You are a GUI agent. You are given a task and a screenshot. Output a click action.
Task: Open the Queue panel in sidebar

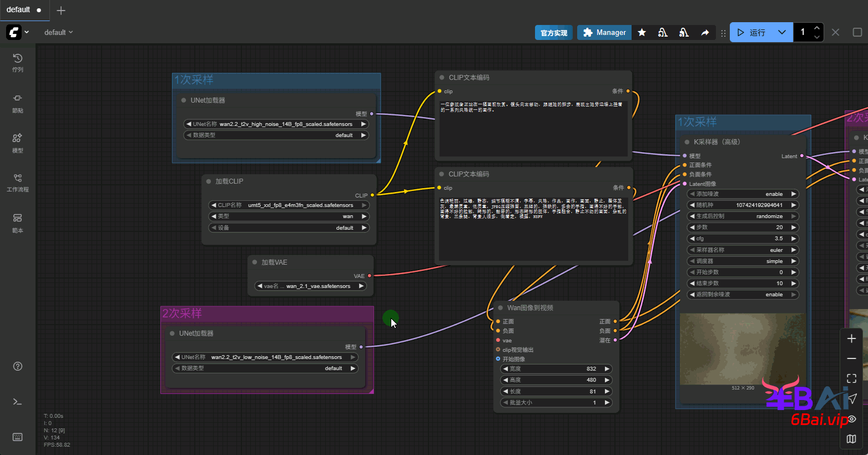coord(18,62)
